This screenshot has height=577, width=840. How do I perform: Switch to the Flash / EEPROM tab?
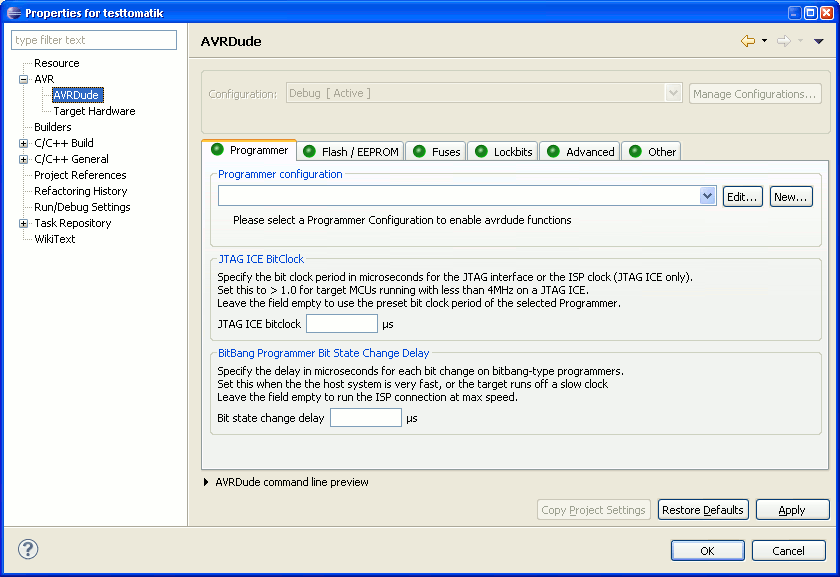(x=351, y=152)
